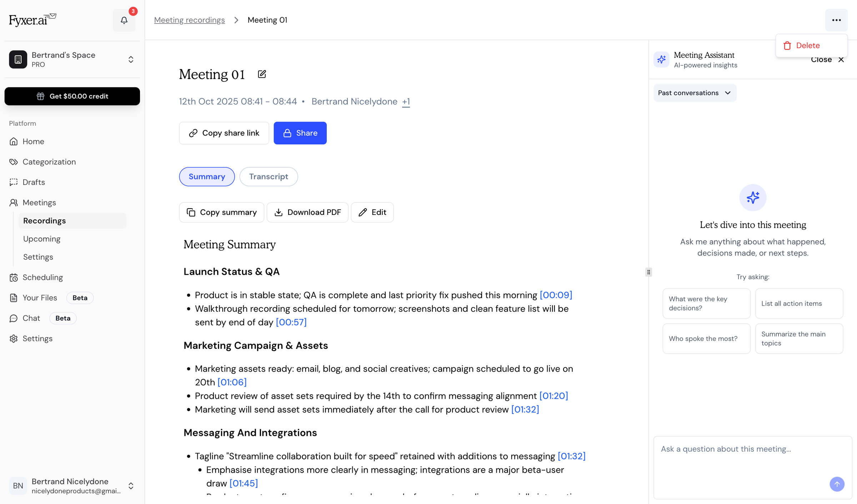Focus the 'Ask a question about this meeting' field
The height and width of the screenshot is (504, 857).
pyautogui.click(x=753, y=468)
